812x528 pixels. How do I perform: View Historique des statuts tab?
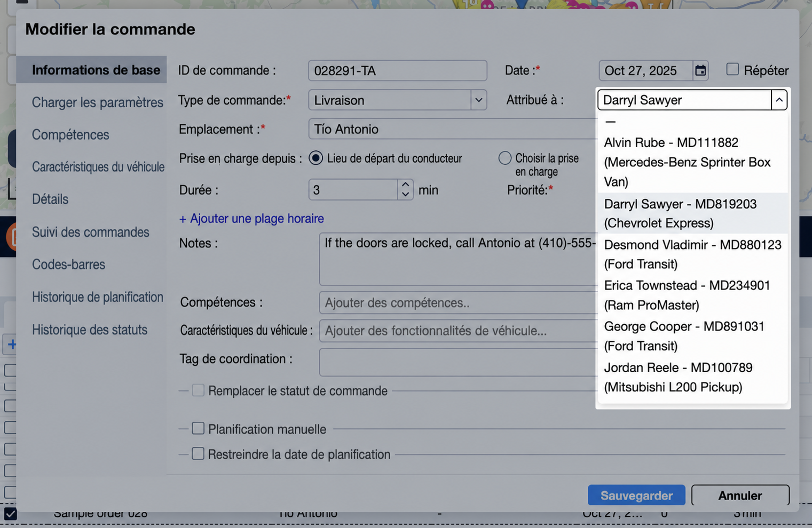tap(90, 330)
